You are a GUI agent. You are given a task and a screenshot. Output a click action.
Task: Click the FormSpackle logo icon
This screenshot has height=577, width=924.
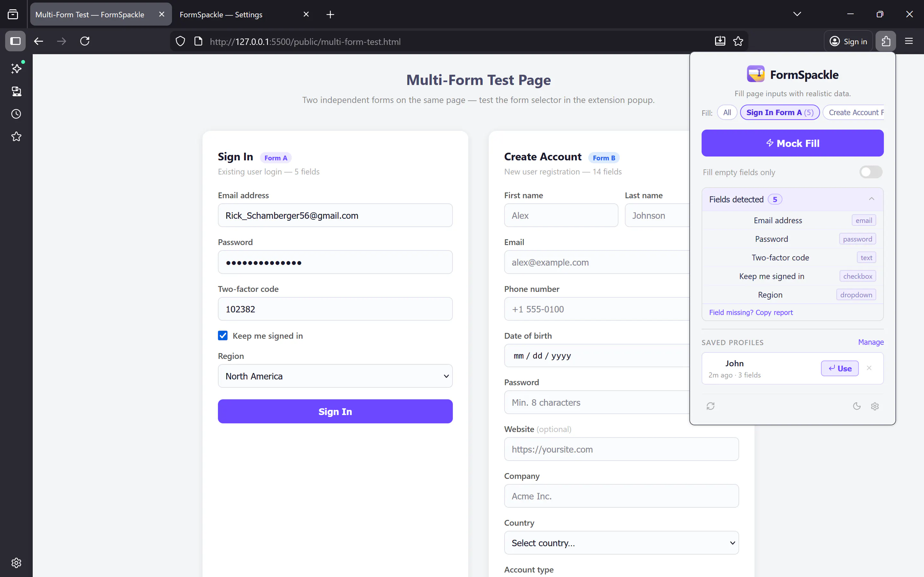pyautogui.click(x=755, y=74)
